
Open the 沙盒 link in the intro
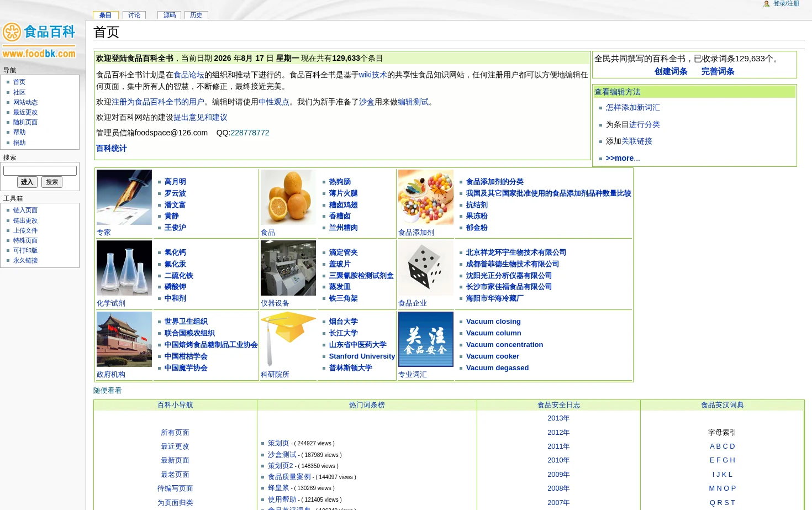pyautogui.click(x=367, y=102)
